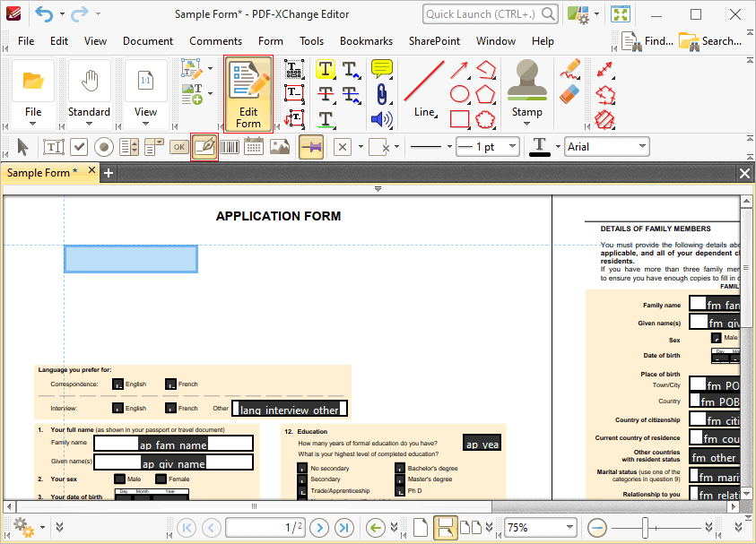Open the View 1:1 ribbon button
Viewport: 756px width, 544px height.
[145, 93]
